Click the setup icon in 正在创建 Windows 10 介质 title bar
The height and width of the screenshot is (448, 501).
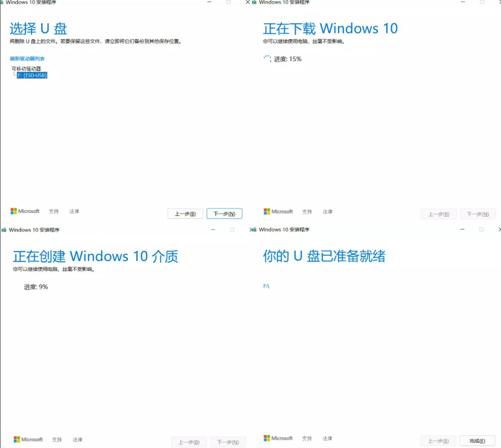tap(3, 229)
